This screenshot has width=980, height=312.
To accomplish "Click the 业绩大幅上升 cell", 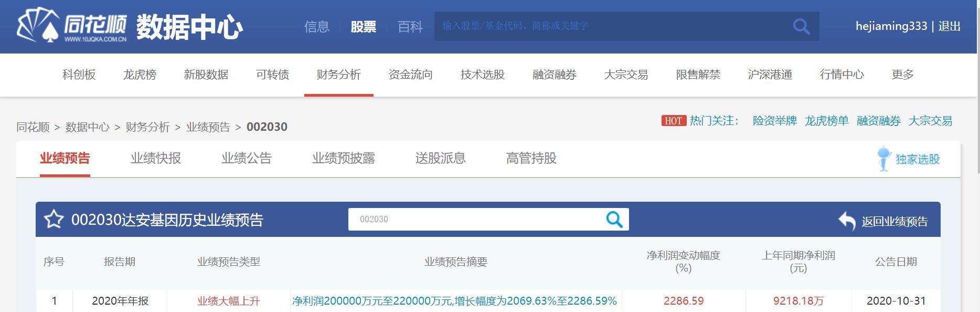I will (x=229, y=301).
